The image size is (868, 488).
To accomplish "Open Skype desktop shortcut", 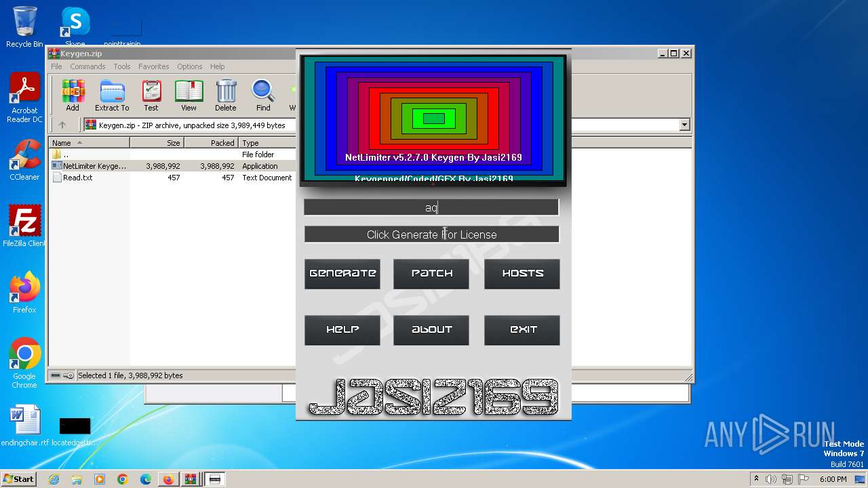I will pyautogui.click(x=75, y=27).
